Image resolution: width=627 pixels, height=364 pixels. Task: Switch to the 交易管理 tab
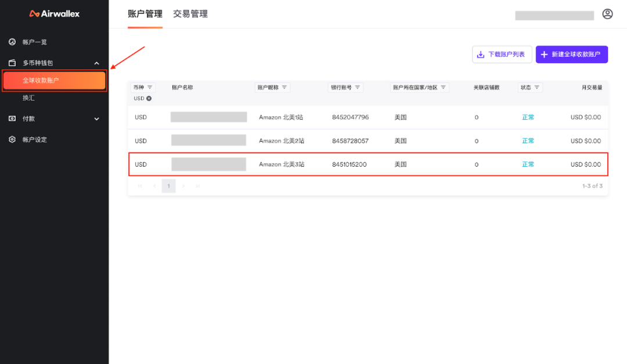click(191, 13)
